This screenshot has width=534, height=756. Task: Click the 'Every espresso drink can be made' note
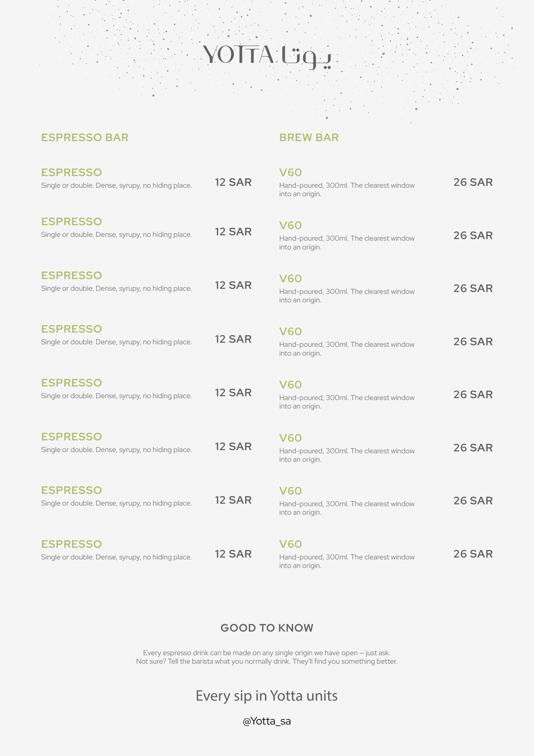point(267,653)
